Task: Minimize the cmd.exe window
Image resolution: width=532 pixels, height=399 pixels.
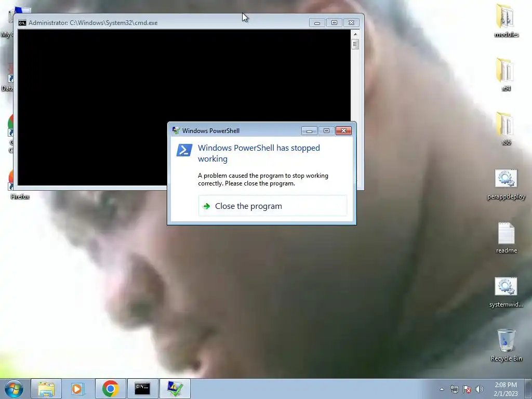Action: click(x=317, y=23)
